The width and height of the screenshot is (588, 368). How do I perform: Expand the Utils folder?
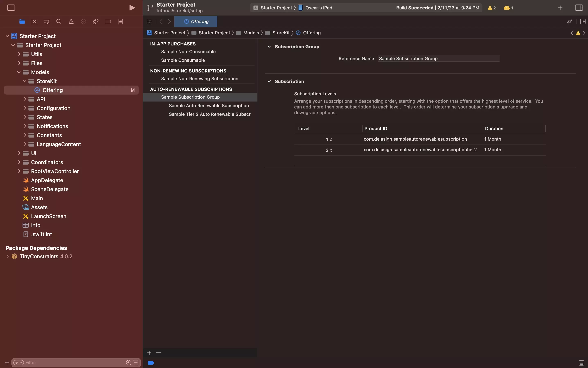click(19, 54)
